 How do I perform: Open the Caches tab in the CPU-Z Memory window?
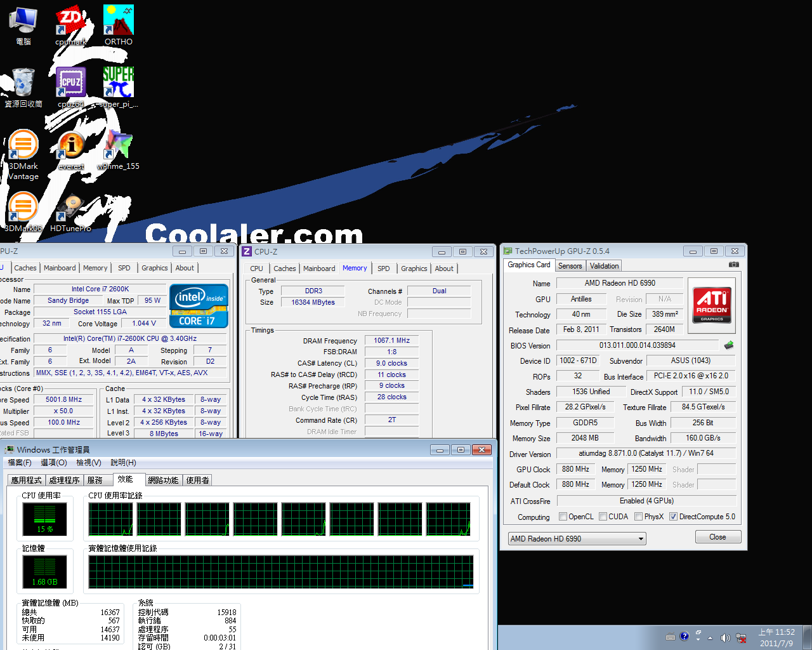[x=285, y=269]
